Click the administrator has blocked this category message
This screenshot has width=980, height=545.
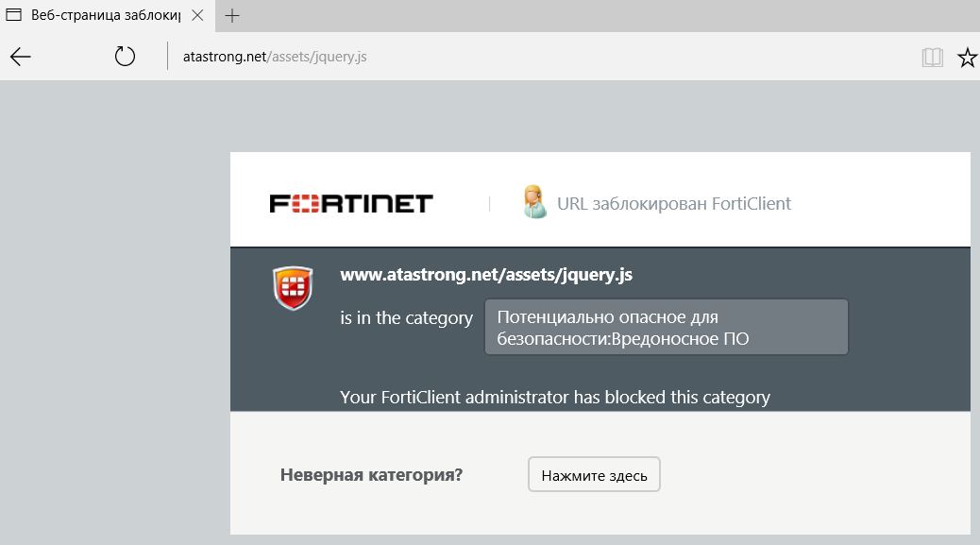555,397
